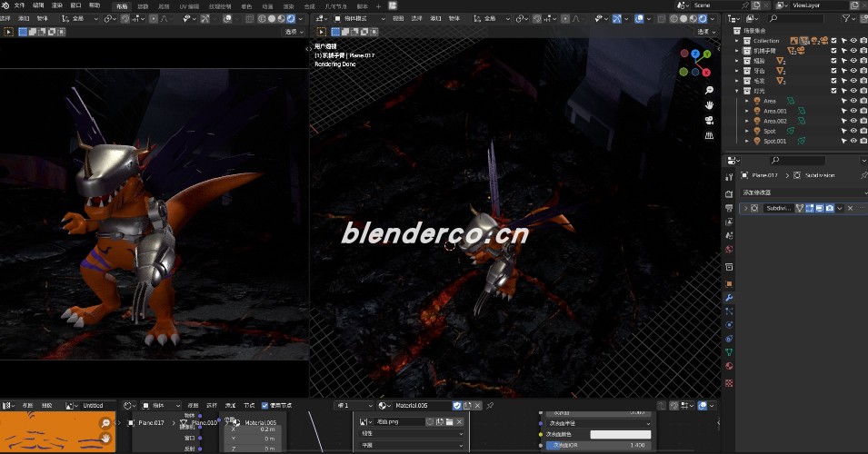868x454 pixels.
Task: Open shading options dropdown in right viewport
Action: click(713, 18)
